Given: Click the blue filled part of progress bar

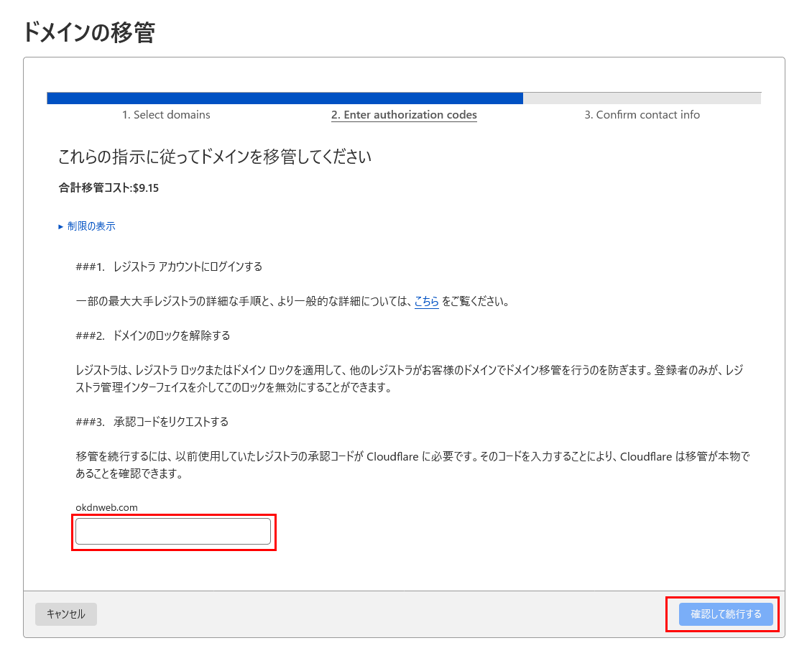Looking at the screenshot, I should click(x=285, y=98).
